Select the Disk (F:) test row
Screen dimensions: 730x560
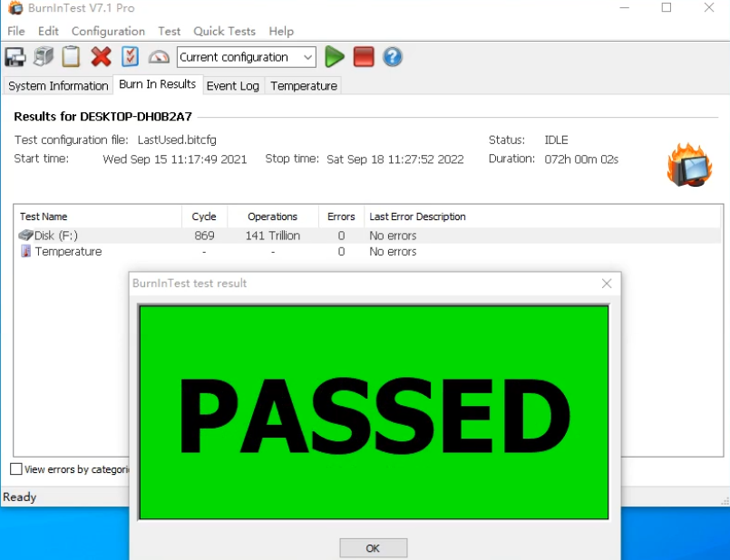(56, 236)
